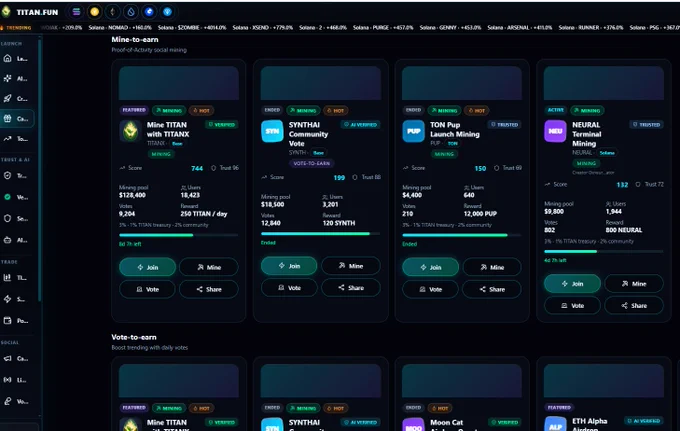Open the NEURAL Terminal Mining banner image
The width and height of the screenshot is (680, 431).
(604, 83)
